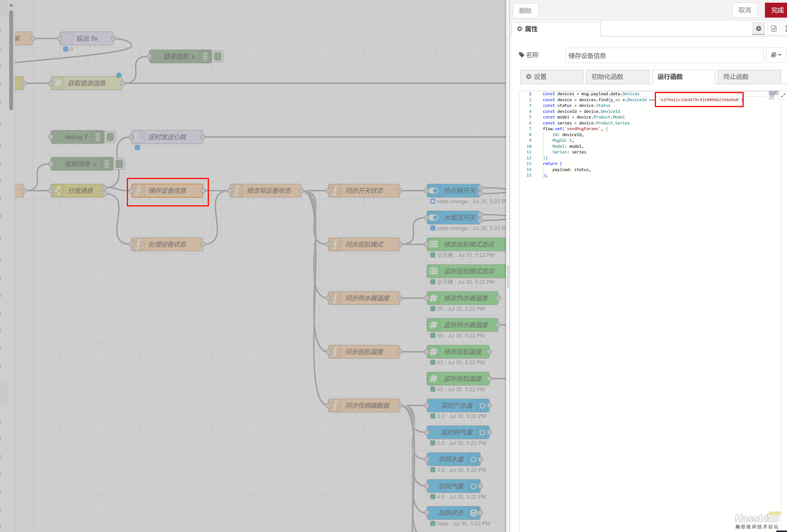
Task: Select the 修改写设备状态 function node
Action: coord(266,191)
